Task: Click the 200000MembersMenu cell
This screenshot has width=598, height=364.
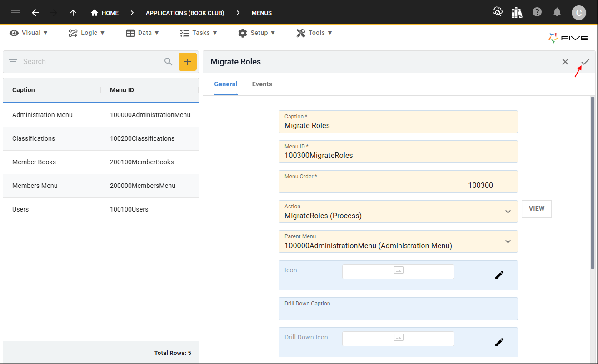Action: tap(143, 186)
